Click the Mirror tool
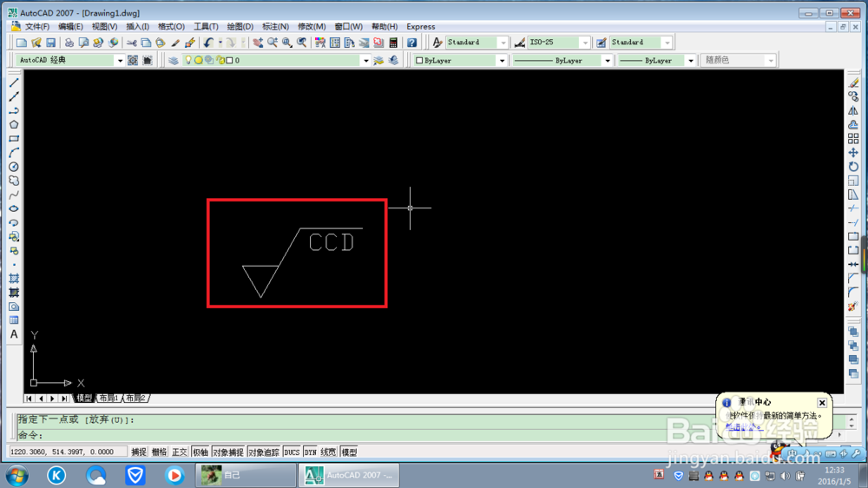Image resolution: width=868 pixels, height=488 pixels. (x=853, y=111)
